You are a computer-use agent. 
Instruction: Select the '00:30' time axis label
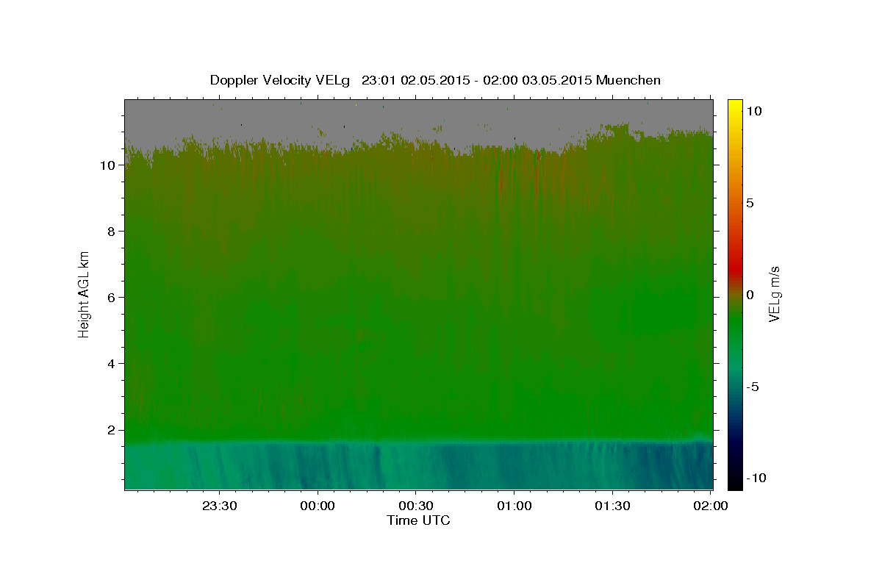416,506
